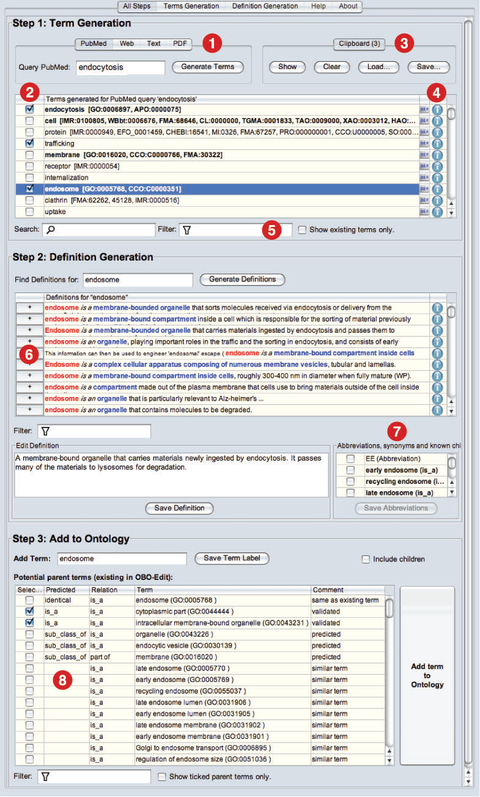Click the Generate Terms button
Viewport: 480px width, 797px height.
(x=207, y=67)
